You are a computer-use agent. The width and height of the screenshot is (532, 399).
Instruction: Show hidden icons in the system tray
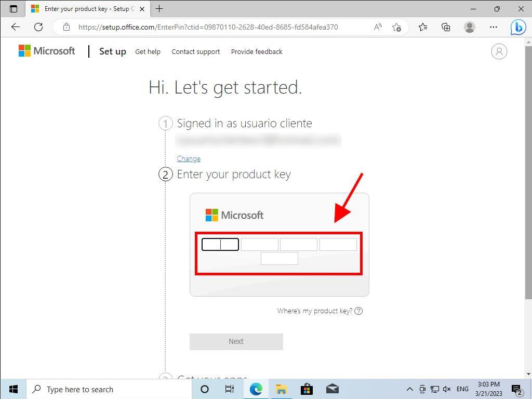(x=410, y=389)
